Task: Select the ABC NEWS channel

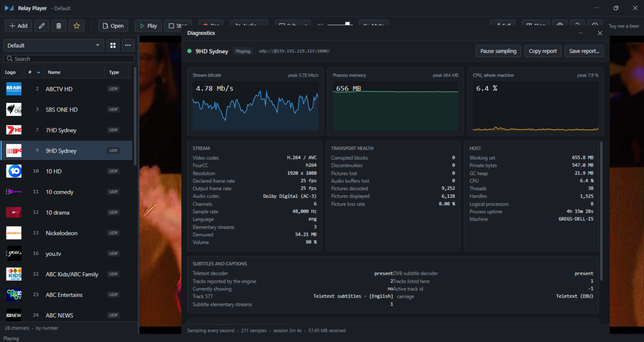Action: [x=67, y=315]
